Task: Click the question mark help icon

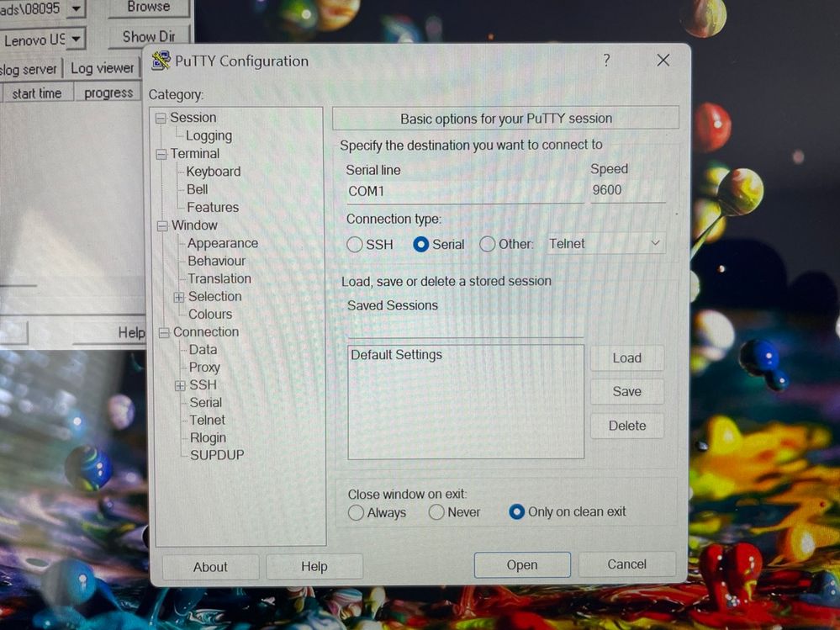Action: (x=606, y=61)
